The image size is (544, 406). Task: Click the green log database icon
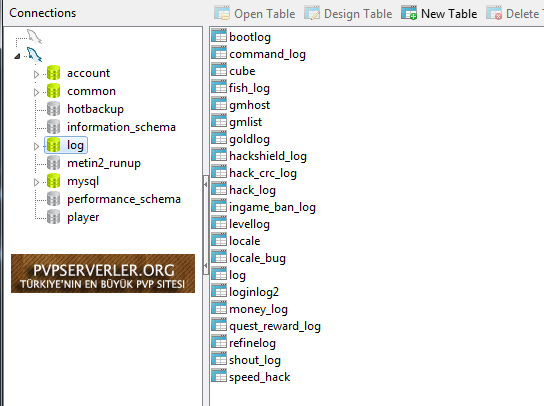click(x=53, y=145)
